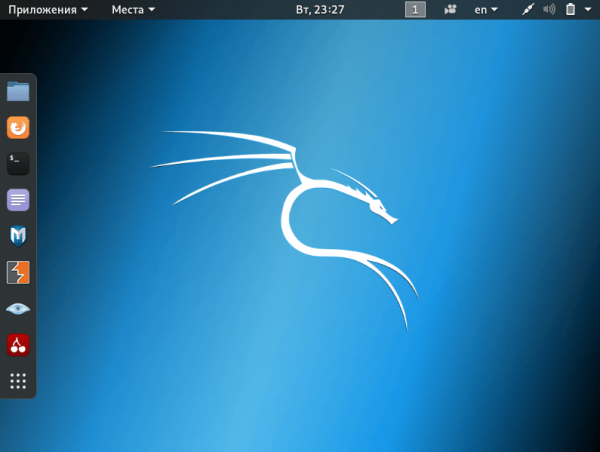The image size is (600, 452).
Task: Click the volume speaker icon
Action: pos(549,10)
